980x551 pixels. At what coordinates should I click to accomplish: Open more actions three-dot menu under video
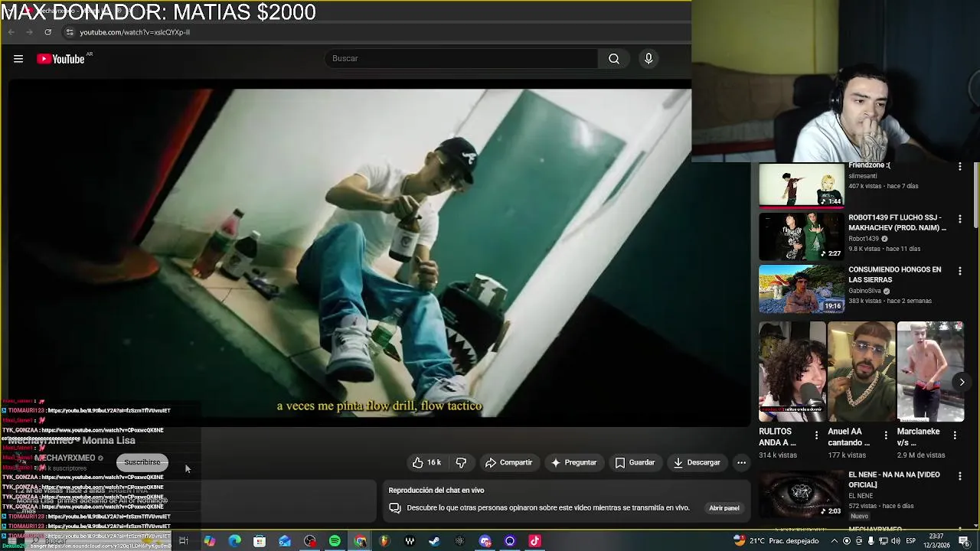741,463
